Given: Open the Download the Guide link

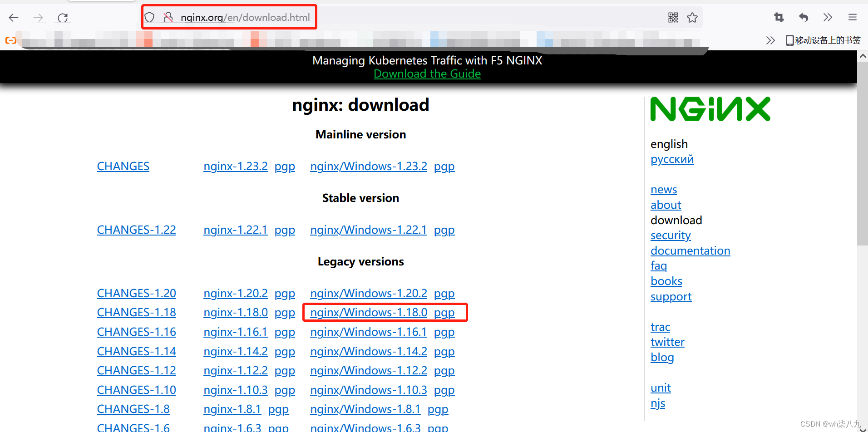Looking at the screenshot, I should click(x=427, y=74).
